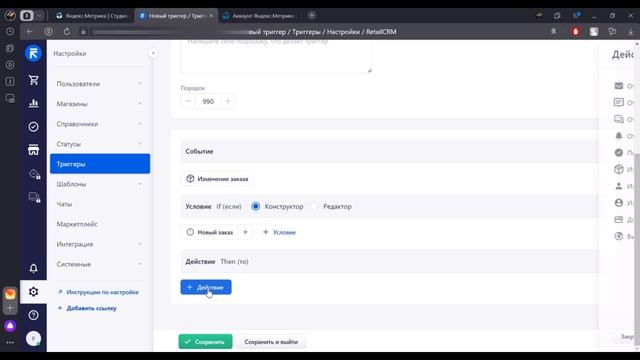Click the trigger description text area

tap(276, 56)
